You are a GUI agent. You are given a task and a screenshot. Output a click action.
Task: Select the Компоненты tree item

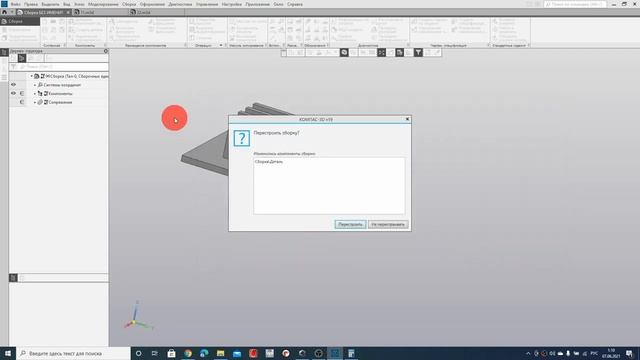pyautogui.click(x=60, y=93)
